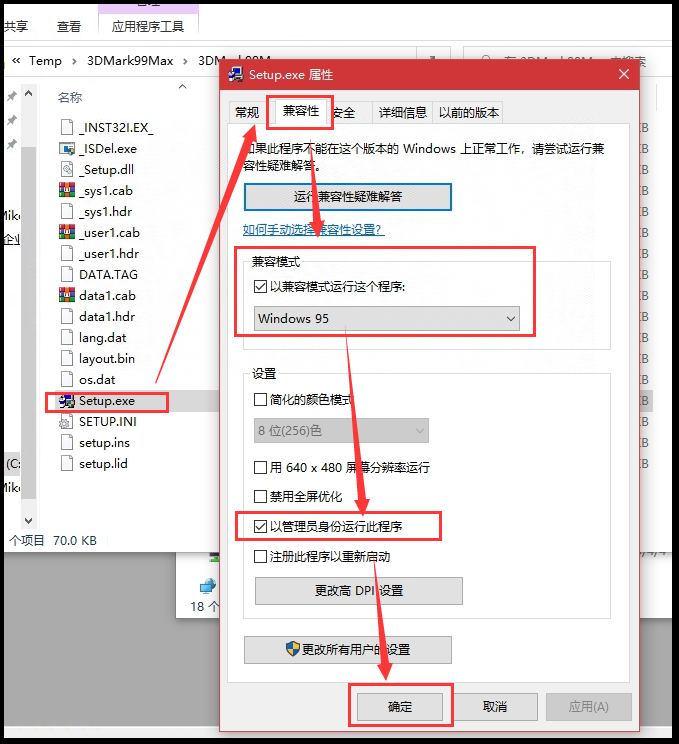
Task: Click the 确定 button
Action: (x=399, y=706)
